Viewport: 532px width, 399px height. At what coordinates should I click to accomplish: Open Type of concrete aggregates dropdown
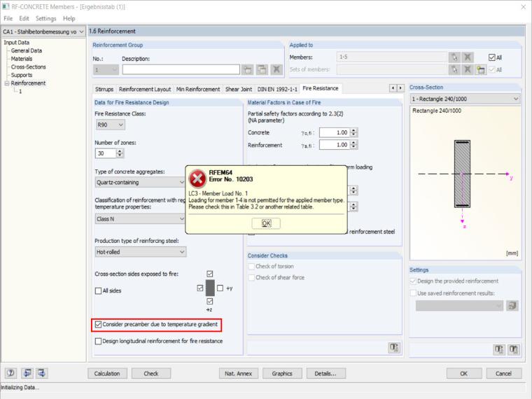coord(141,182)
